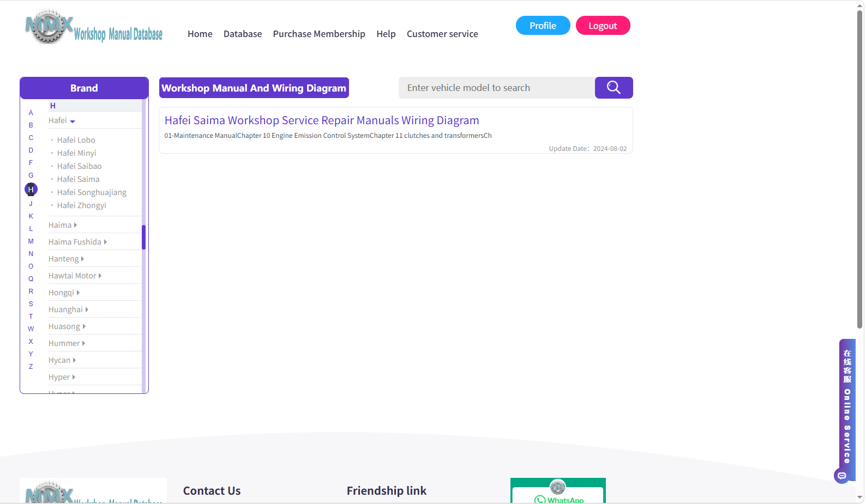The width and height of the screenshot is (866, 504).
Task: Select Hafei Lobo model
Action: pyautogui.click(x=76, y=140)
